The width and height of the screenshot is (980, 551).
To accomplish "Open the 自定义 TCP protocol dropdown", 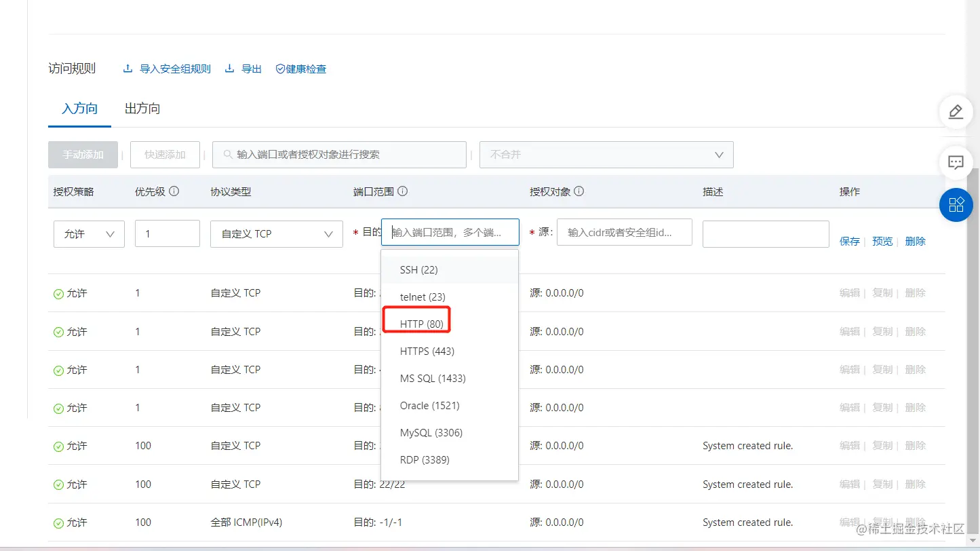I will [x=277, y=233].
